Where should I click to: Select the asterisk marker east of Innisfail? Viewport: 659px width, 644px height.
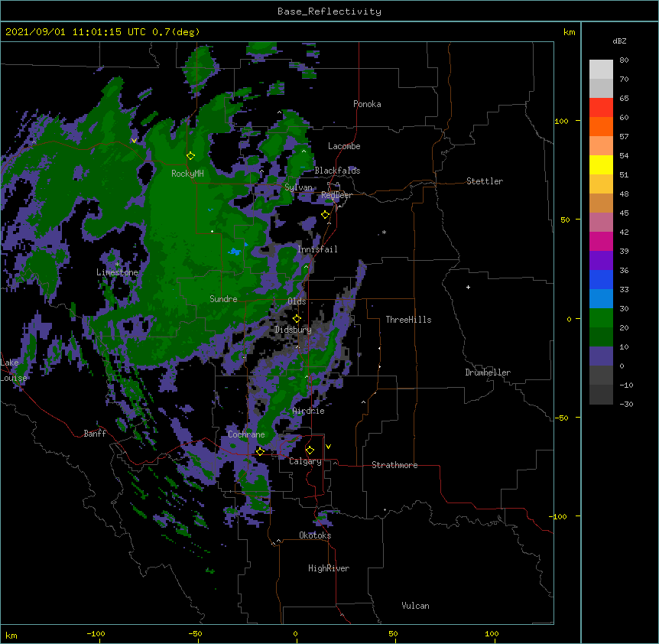point(384,232)
